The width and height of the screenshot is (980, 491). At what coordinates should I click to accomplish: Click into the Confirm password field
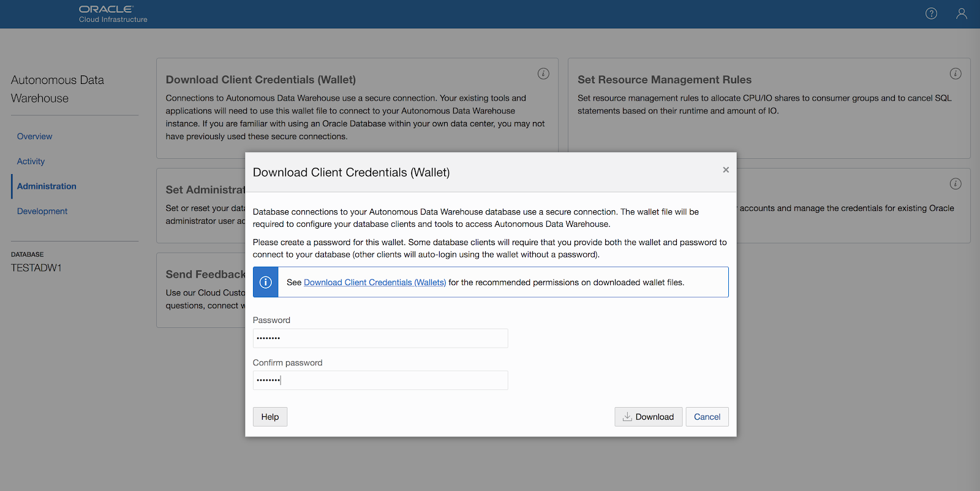point(380,380)
